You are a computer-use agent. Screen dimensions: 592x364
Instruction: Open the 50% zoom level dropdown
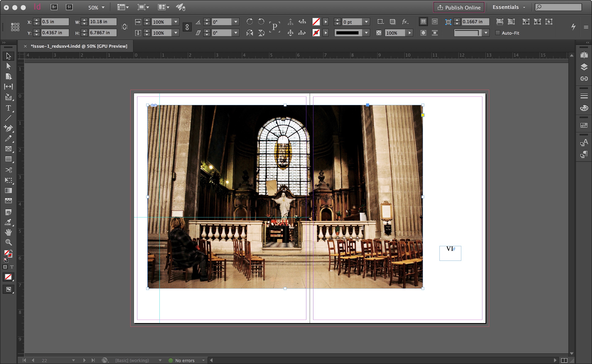103,7
